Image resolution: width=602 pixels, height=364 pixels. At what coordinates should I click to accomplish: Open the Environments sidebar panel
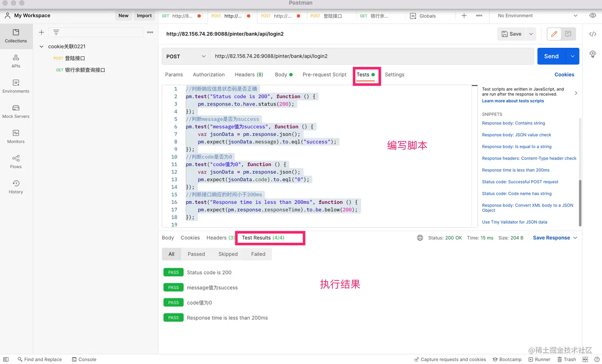click(x=16, y=86)
